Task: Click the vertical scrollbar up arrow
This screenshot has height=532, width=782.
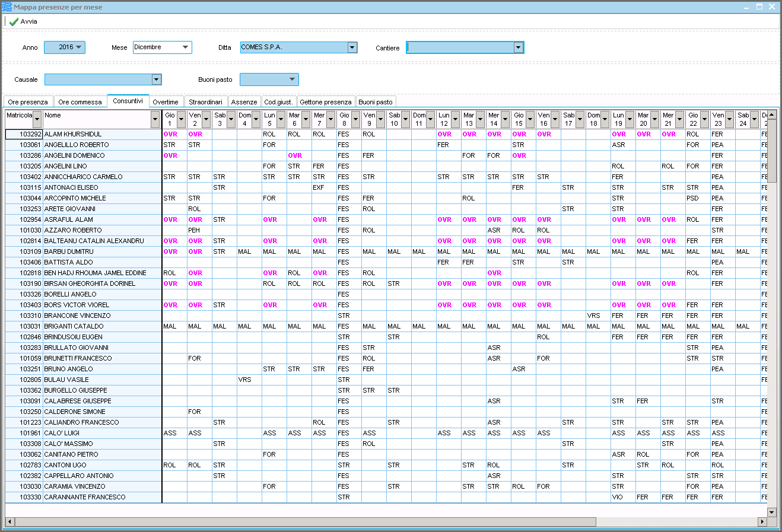Action: tap(772, 114)
